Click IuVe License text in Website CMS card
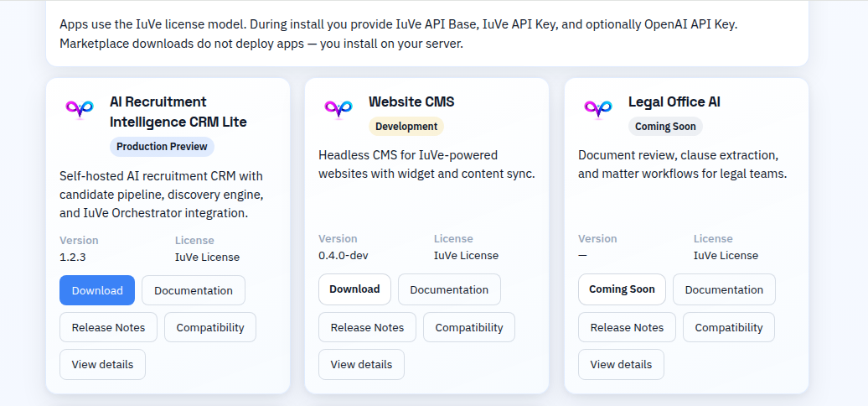This screenshot has height=406, width=868. [466, 255]
